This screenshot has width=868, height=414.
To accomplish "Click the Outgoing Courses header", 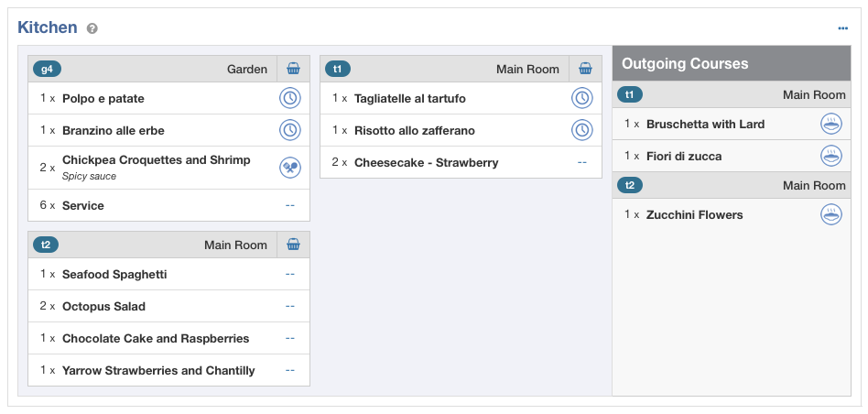I will click(x=732, y=63).
